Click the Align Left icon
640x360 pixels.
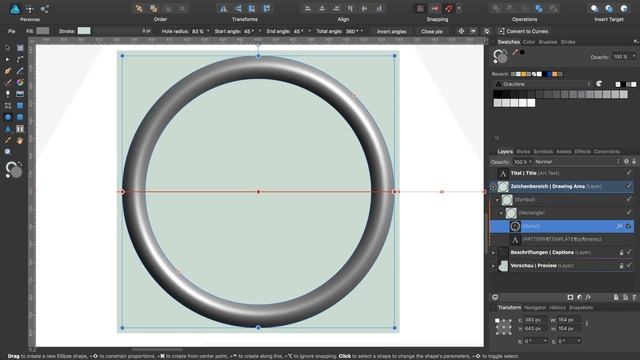308,9
